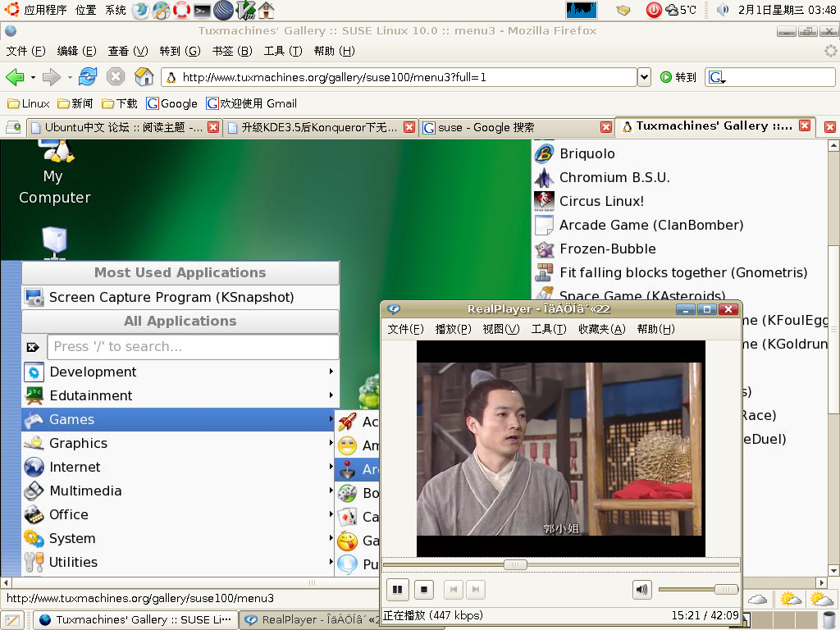This screenshot has width=840, height=630.
Task: Open the trash icon in the bottom panel
Action: (829, 620)
